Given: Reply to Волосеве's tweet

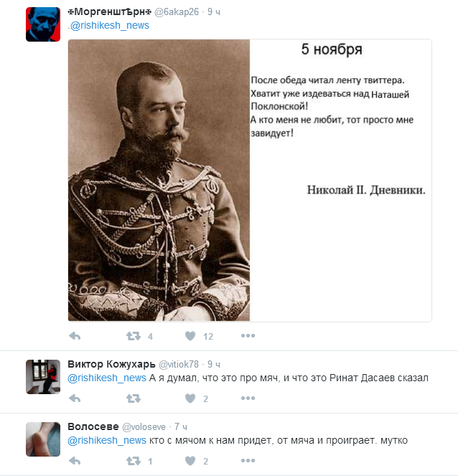Looking at the screenshot, I should (x=75, y=461).
